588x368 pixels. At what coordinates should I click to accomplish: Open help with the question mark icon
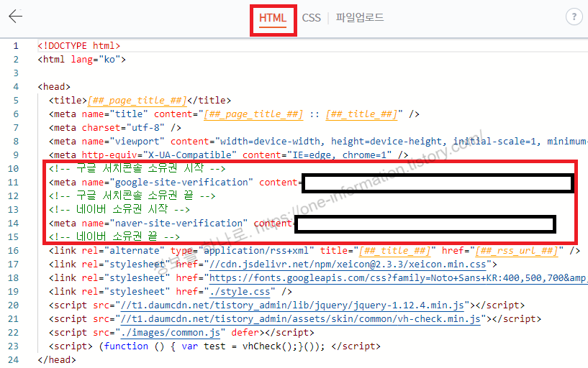(574, 17)
